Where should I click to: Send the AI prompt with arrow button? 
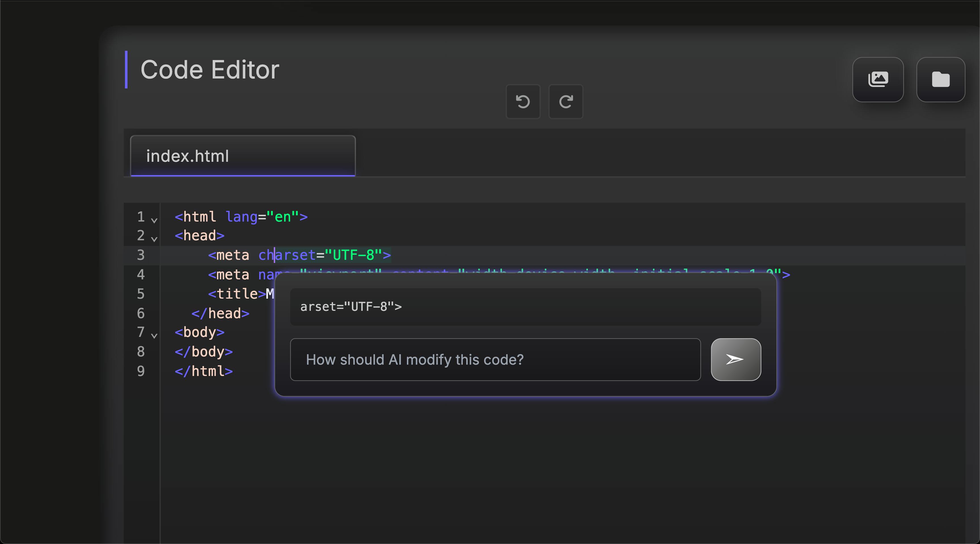click(x=735, y=359)
